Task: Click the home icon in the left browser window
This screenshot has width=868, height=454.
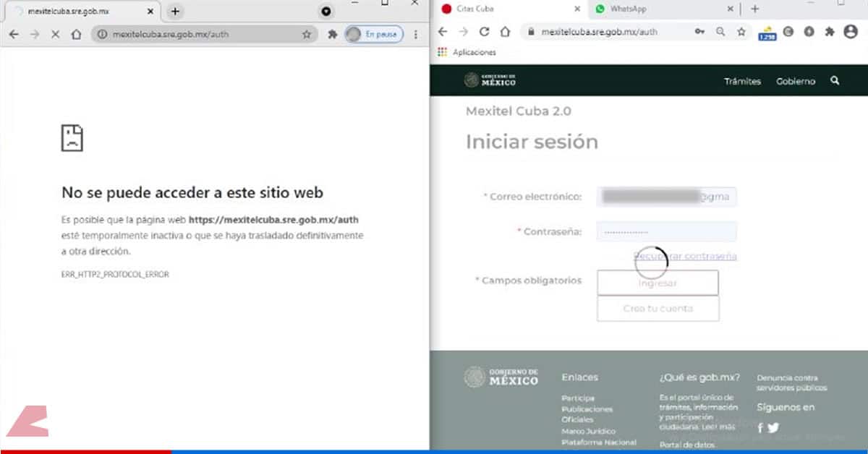Action: (76, 34)
